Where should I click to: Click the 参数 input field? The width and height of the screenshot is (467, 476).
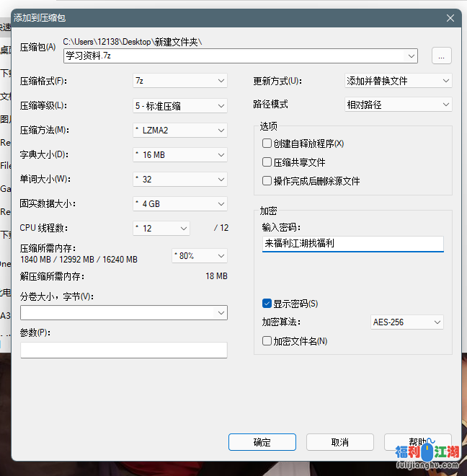[x=124, y=350]
